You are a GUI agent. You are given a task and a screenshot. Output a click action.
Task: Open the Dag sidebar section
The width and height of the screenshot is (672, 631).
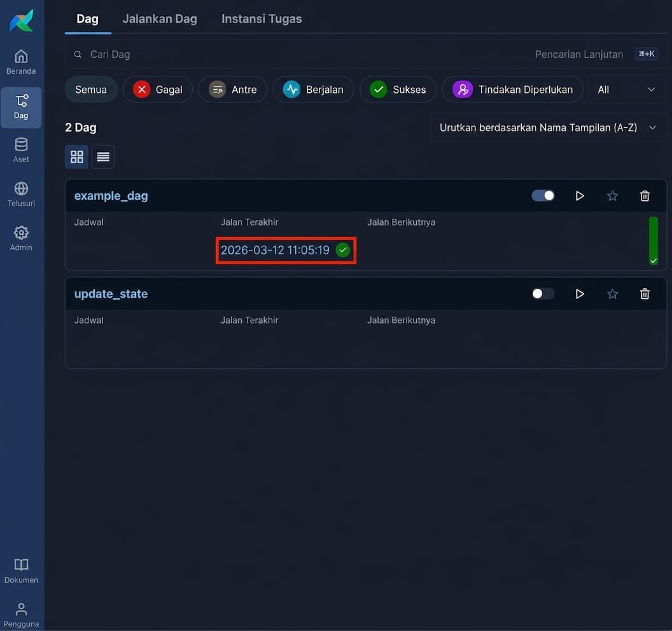click(21, 107)
